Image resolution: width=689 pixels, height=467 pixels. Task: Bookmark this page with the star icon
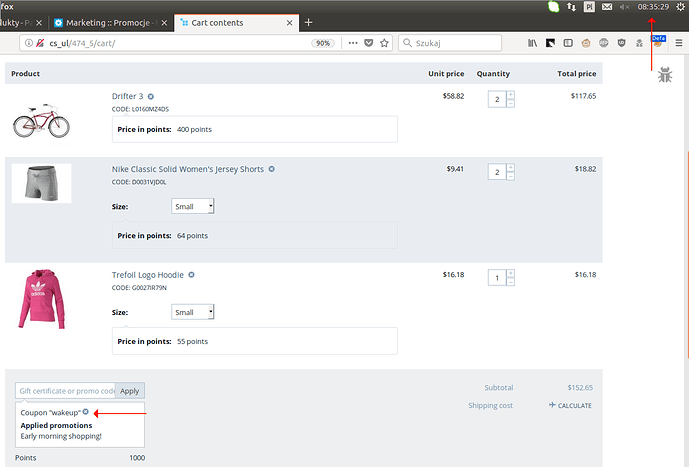(x=384, y=43)
